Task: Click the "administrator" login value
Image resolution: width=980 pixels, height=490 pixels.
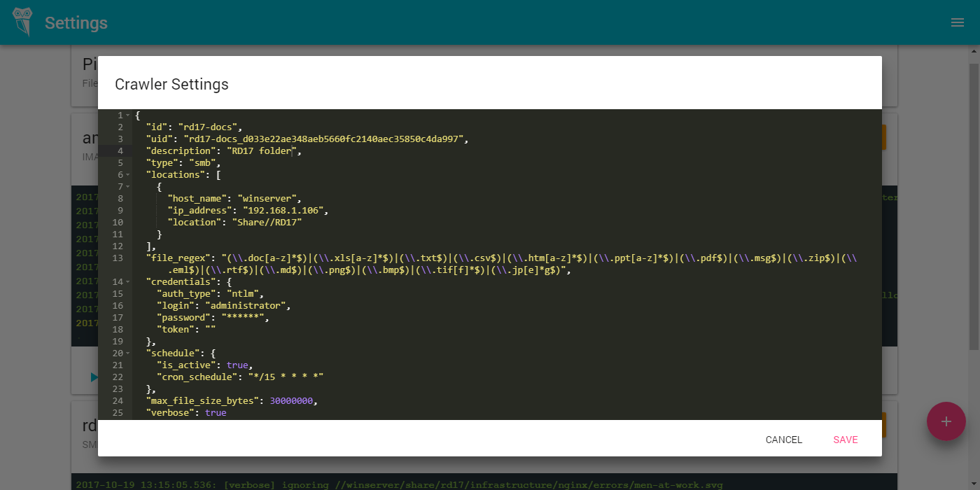Action: coord(245,306)
